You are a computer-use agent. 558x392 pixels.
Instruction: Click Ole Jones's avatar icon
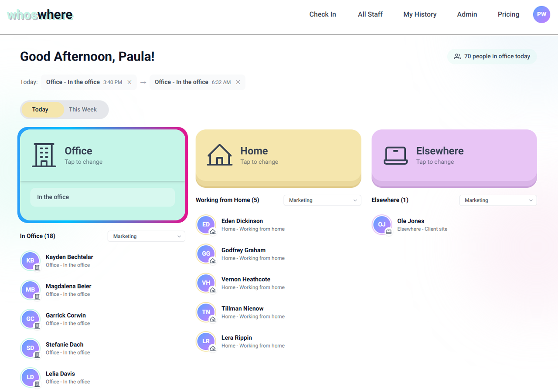pos(382,224)
